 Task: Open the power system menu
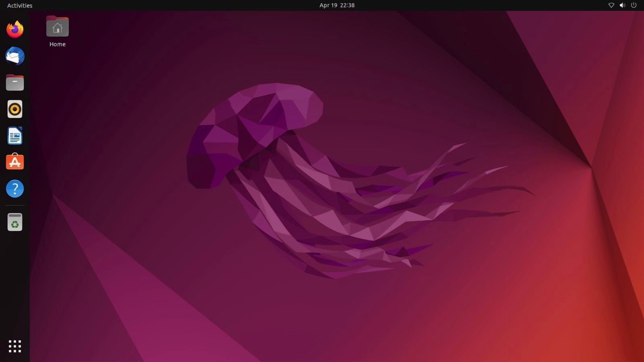(634, 5)
